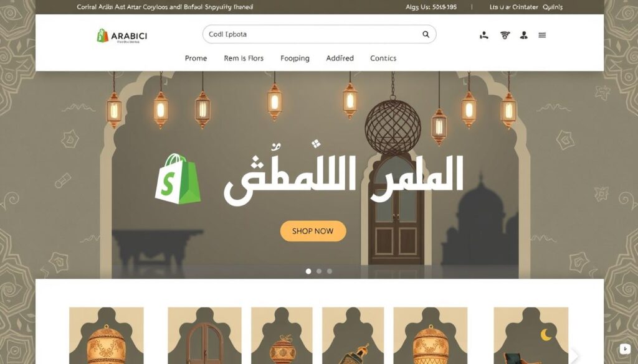The width and height of the screenshot is (638, 364).
Task: Open the Rem Is Flors menu item
Action: pyautogui.click(x=244, y=58)
